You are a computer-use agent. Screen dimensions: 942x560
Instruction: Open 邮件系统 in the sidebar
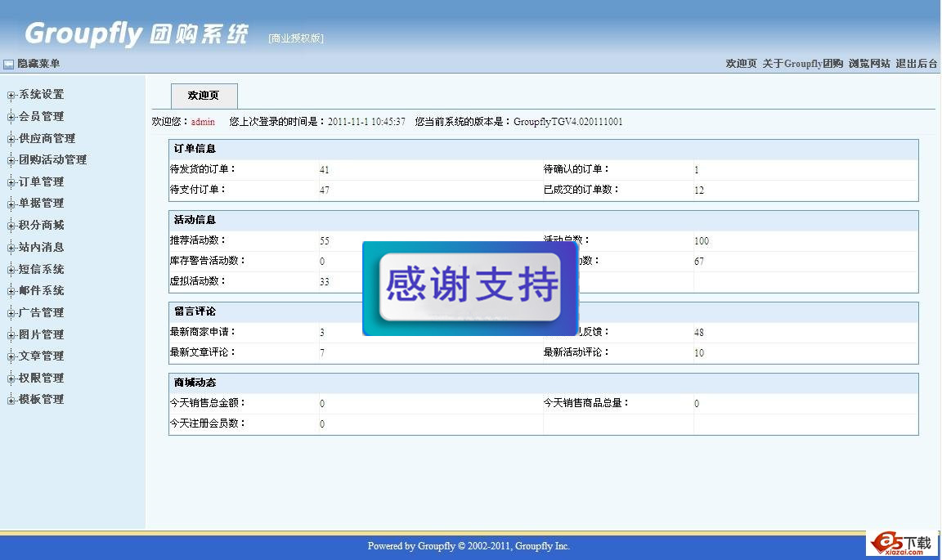[41, 290]
